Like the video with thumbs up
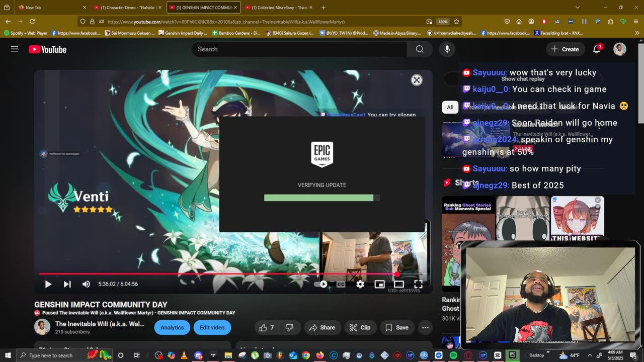 point(267,327)
